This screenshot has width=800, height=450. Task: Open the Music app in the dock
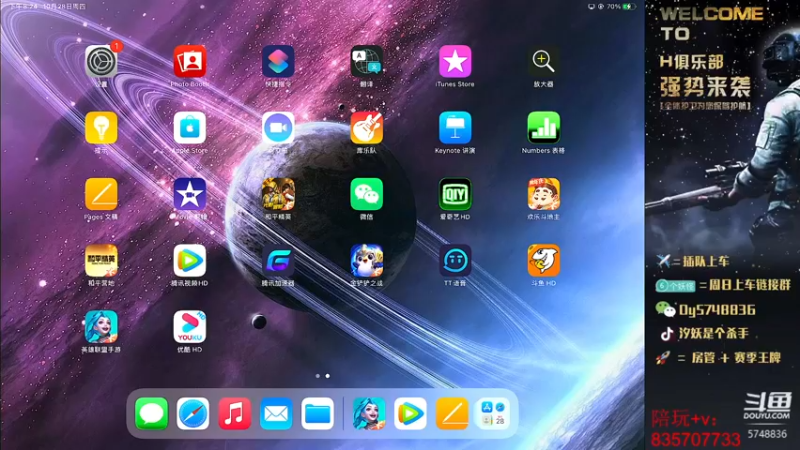click(235, 413)
